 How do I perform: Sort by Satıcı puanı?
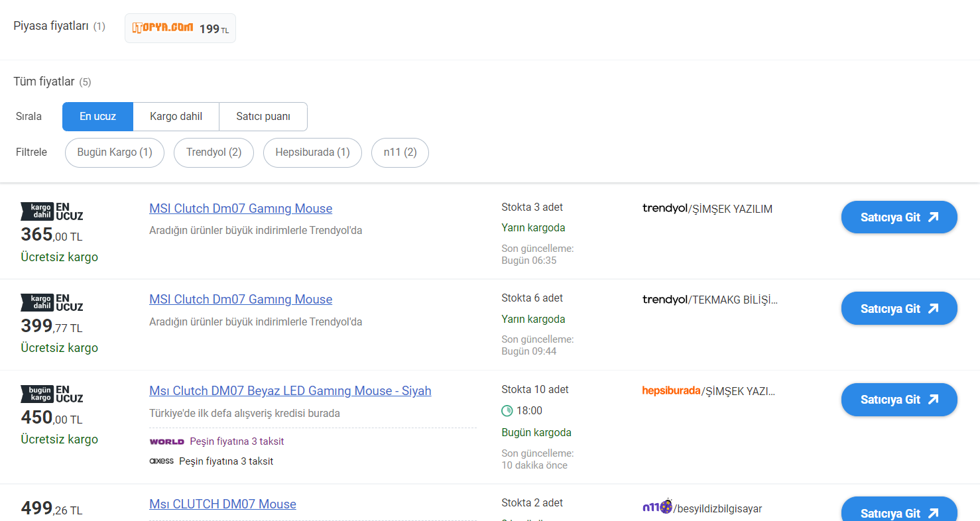point(263,117)
